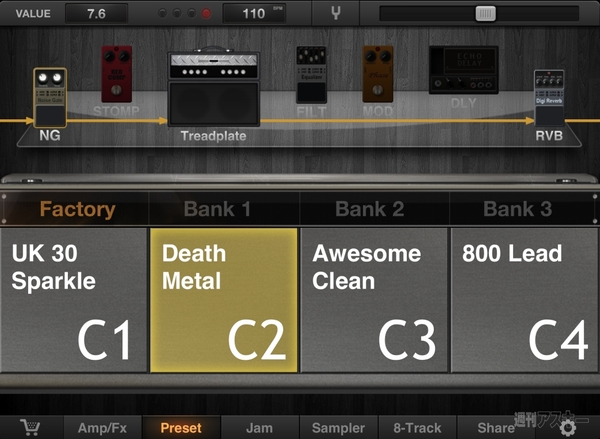The image size is (600, 439).
Task: Load the Death Metal C2 preset
Action: [224, 300]
